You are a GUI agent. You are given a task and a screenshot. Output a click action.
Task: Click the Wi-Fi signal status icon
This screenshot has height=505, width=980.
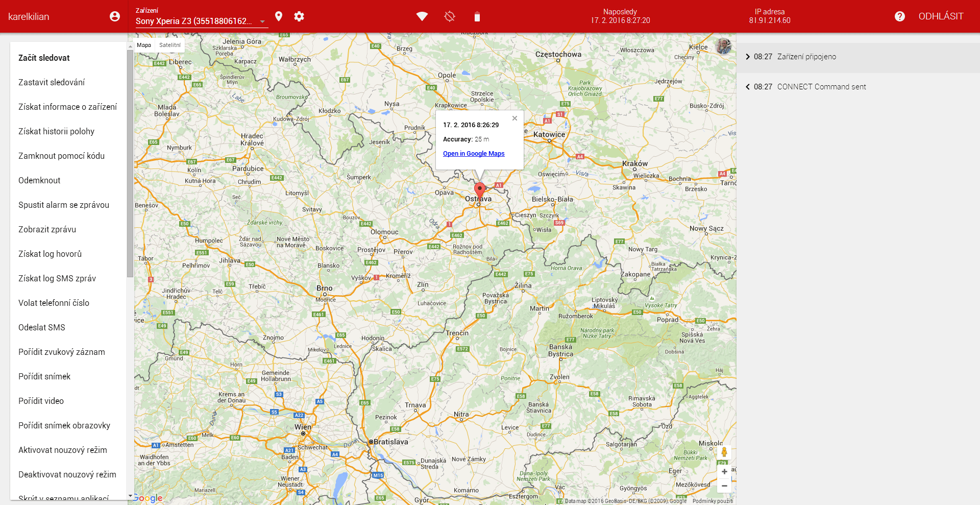pyautogui.click(x=422, y=16)
